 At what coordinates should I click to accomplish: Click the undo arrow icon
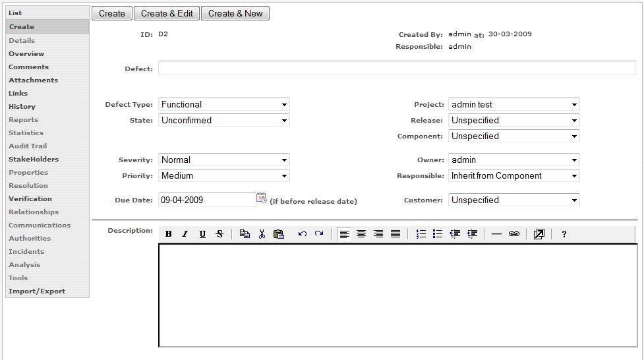pos(302,234)
